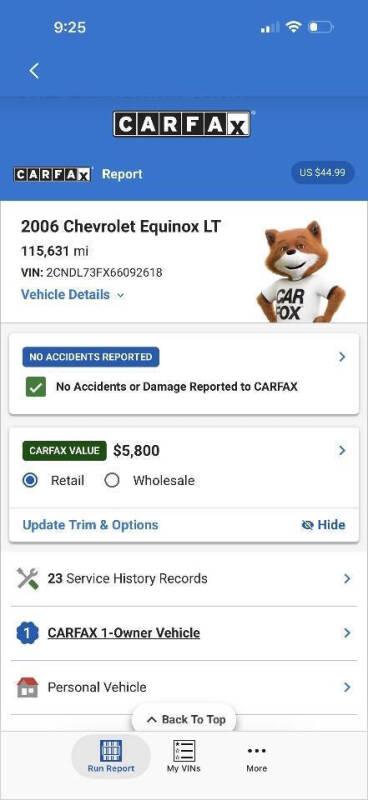Viewport: 368px width, 800px height.
Task: Tap the house Personal Vehicle icon
Action: [x=28, y=687]
